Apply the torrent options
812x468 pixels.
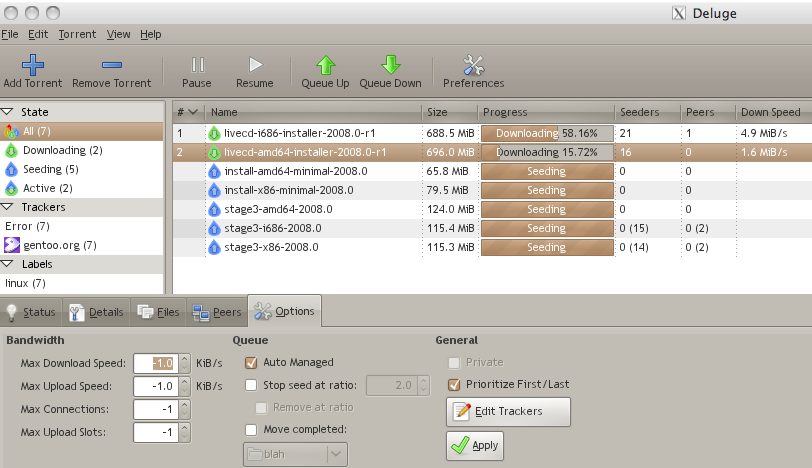point(475,446)
